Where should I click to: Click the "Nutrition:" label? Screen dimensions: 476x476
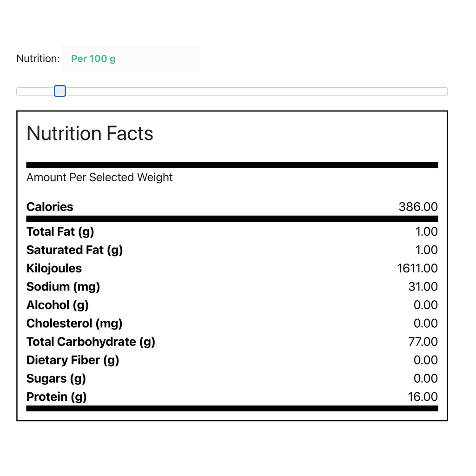coord(38,59)
